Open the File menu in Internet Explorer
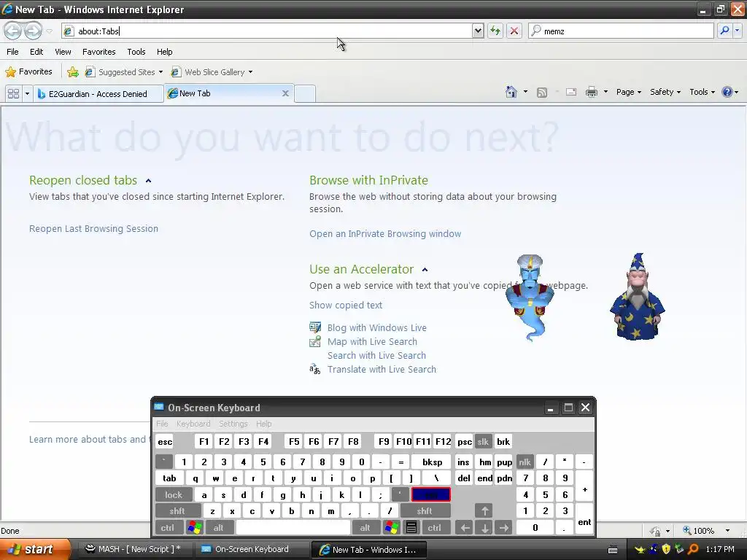 pyautogui.click(x=13, y=52)
